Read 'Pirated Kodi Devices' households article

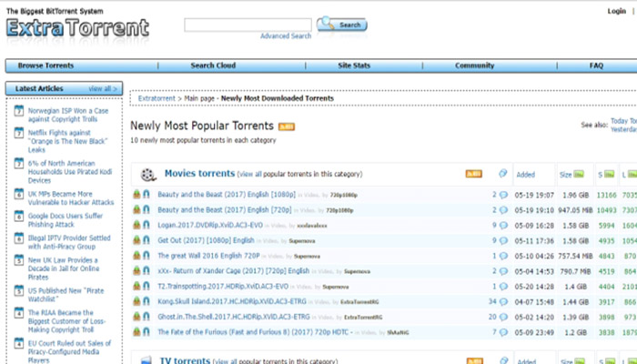(x=70, y=171)
